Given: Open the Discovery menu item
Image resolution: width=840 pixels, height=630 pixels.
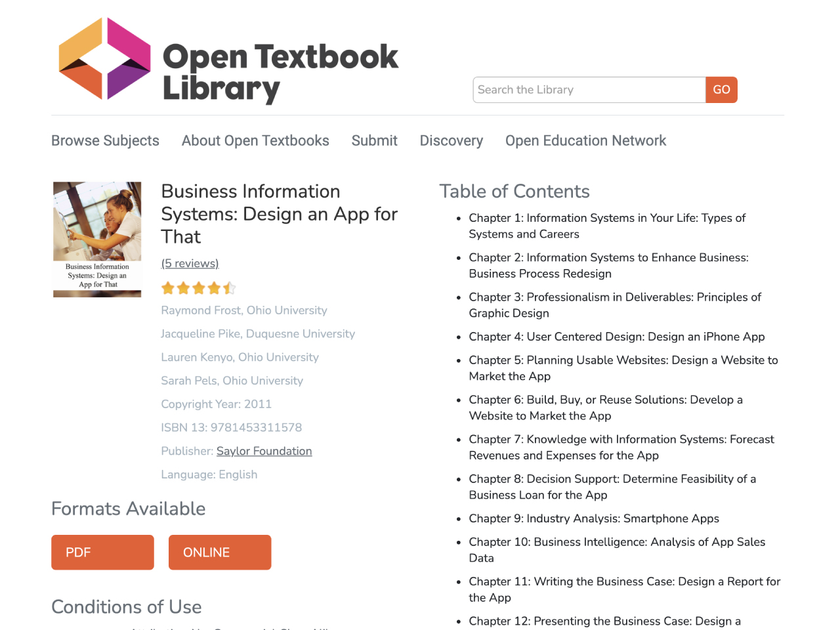Looking at the screenshot, I should 451,140.
